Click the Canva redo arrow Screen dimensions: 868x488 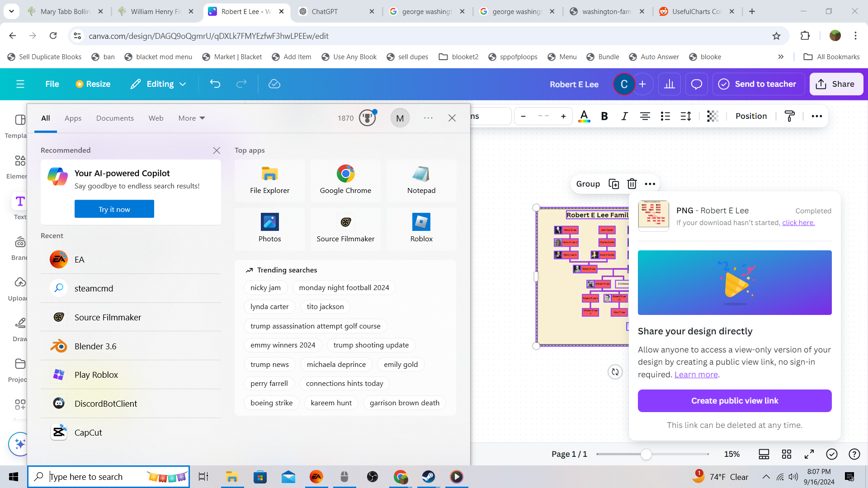click(241, 84)
